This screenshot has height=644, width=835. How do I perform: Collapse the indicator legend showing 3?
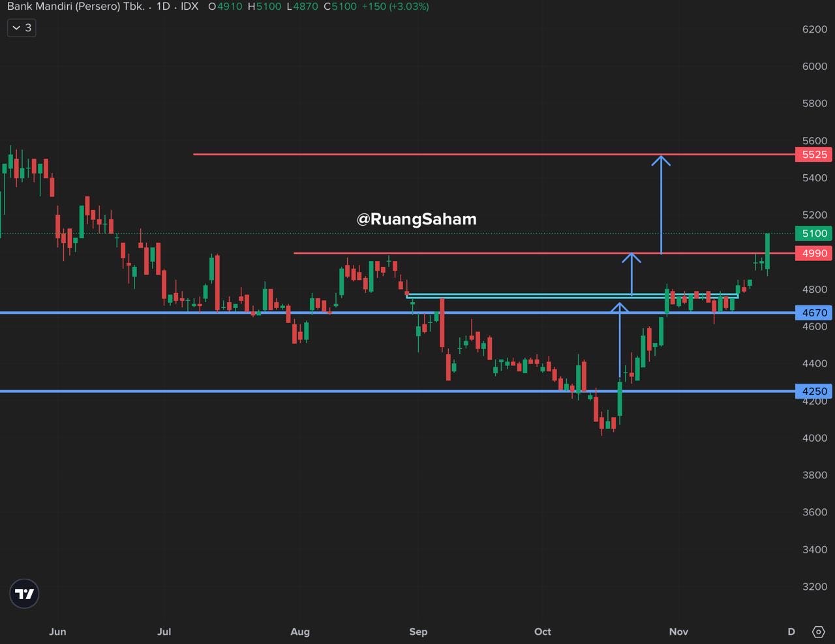coord(22,28)
